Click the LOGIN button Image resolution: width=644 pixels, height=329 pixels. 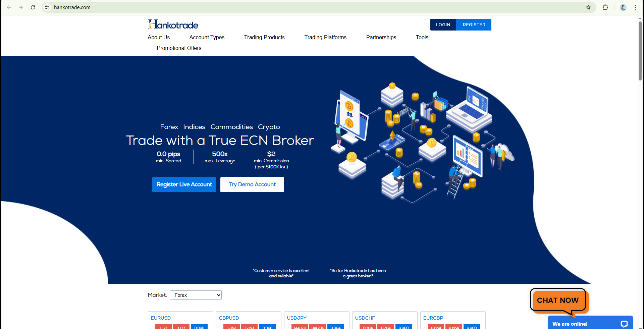(443, 25)
